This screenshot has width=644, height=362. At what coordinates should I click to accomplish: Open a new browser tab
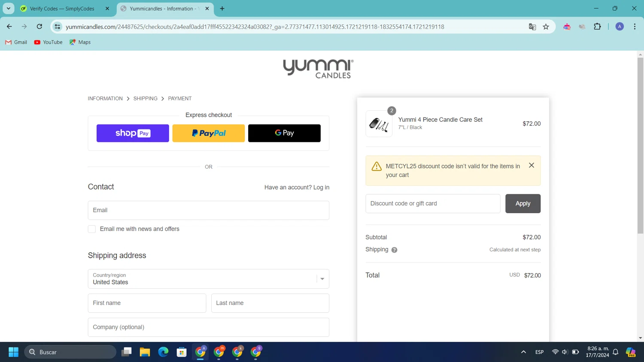(x=222, y=9)
